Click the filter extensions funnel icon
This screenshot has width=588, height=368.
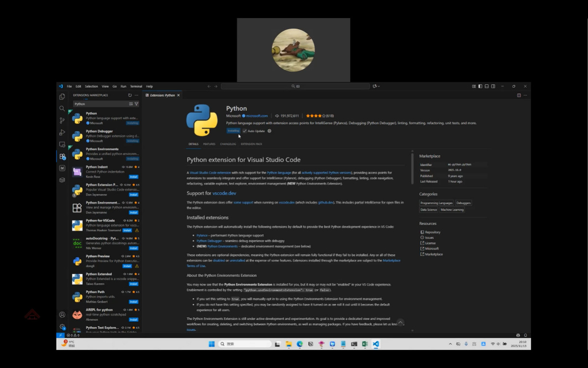tap(136, 104)
